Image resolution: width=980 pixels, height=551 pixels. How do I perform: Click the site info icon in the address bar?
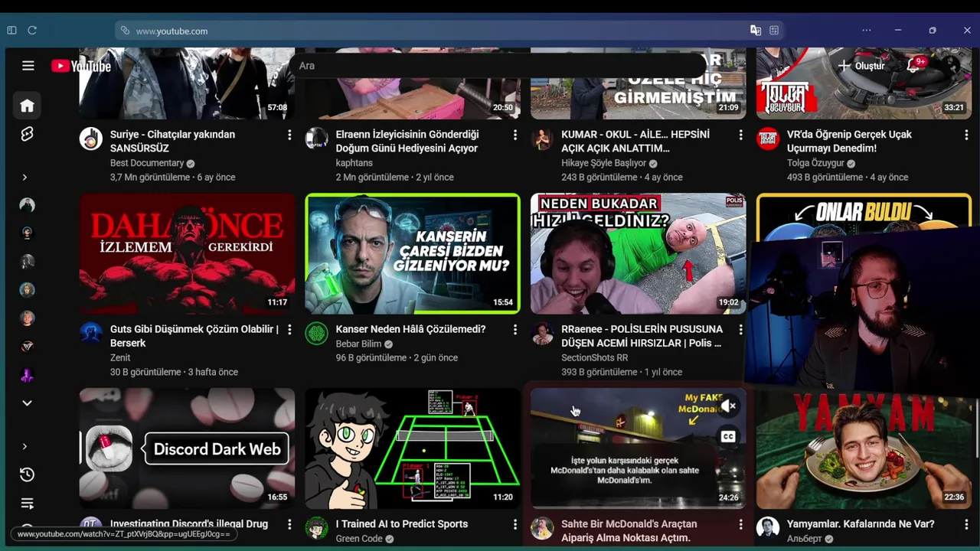(x=125, y=31)
